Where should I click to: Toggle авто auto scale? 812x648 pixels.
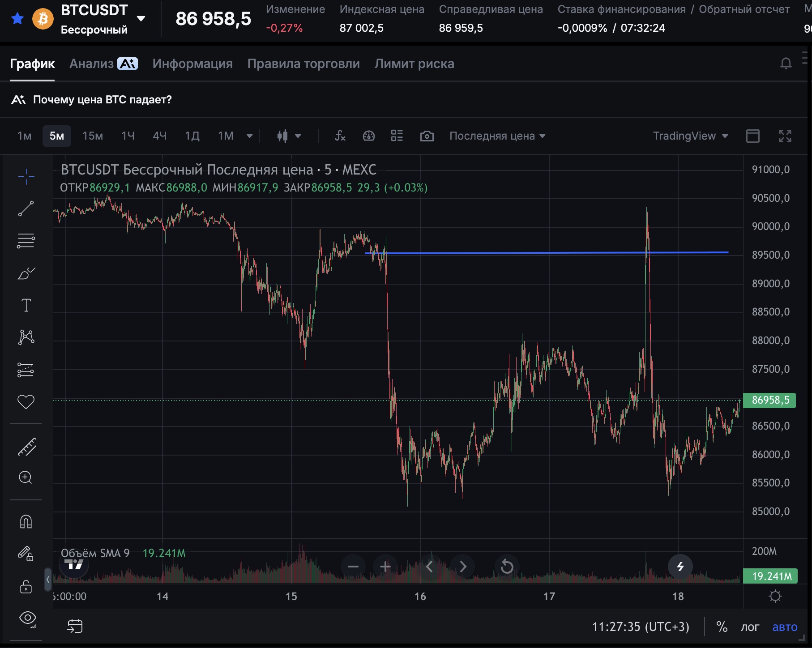coord(785,627)
